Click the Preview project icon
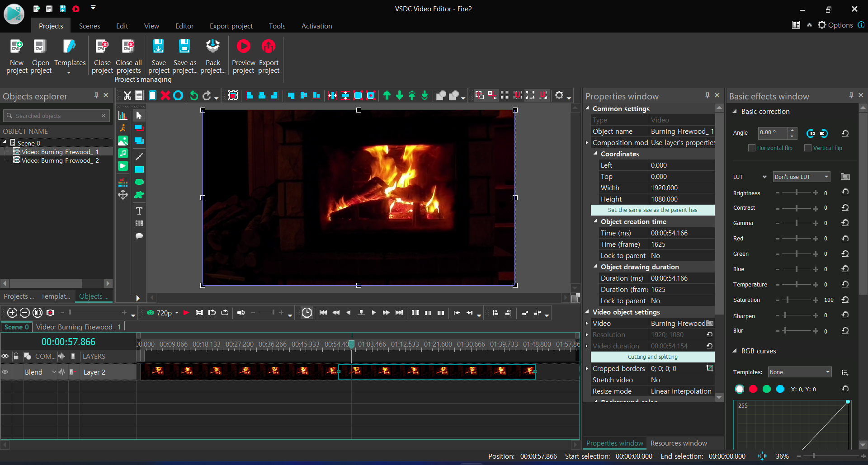Screen dimensions: 868x465 (x=243, y=47)
